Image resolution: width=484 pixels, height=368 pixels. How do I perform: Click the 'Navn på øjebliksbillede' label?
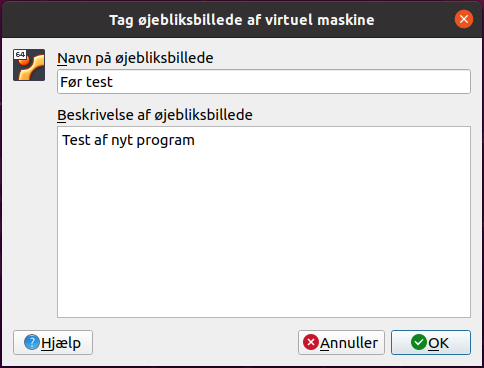(135, 58)
